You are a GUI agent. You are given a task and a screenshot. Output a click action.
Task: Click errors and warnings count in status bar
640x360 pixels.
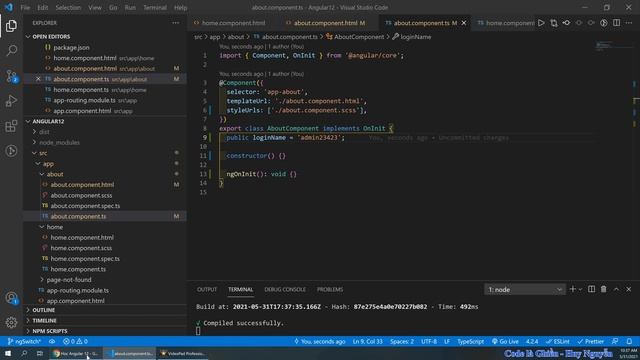76,342
